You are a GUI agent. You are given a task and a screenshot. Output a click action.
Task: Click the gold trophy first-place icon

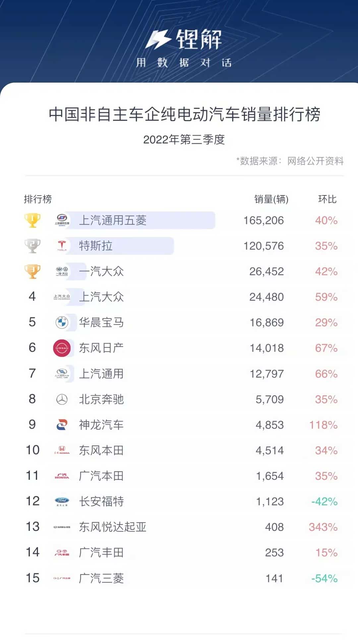32,220
